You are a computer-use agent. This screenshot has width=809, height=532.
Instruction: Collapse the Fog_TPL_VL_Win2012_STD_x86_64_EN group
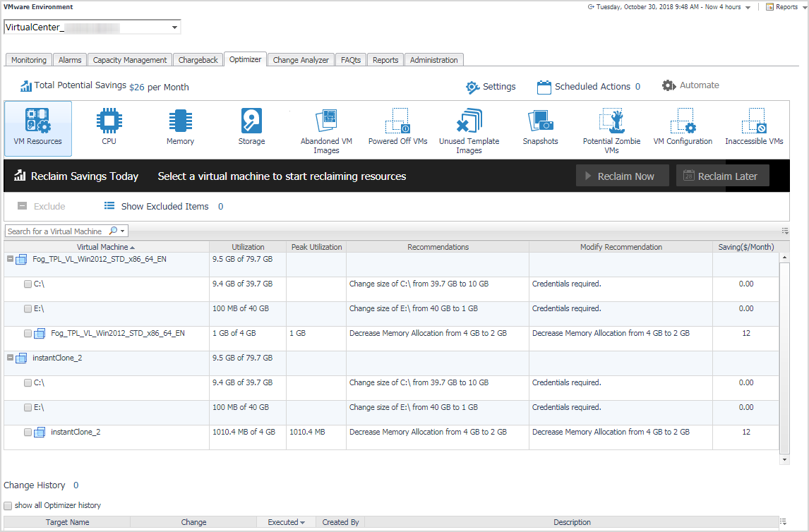tap(10, 259)
